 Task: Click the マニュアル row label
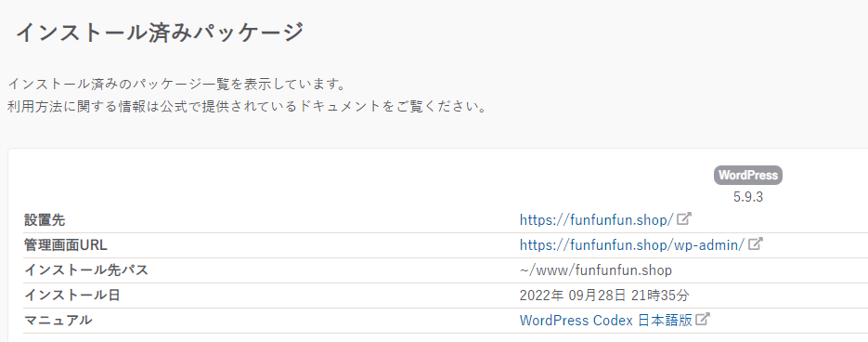tap(58, 321)
